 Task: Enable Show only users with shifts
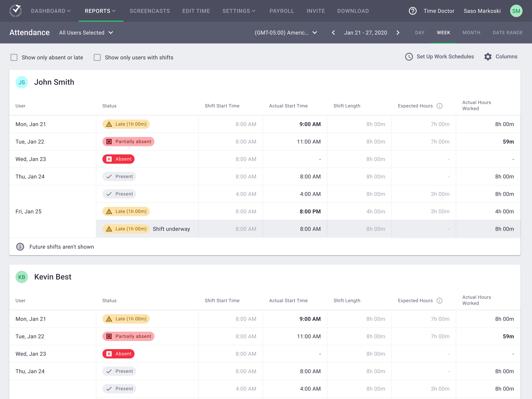pos(97,57)
